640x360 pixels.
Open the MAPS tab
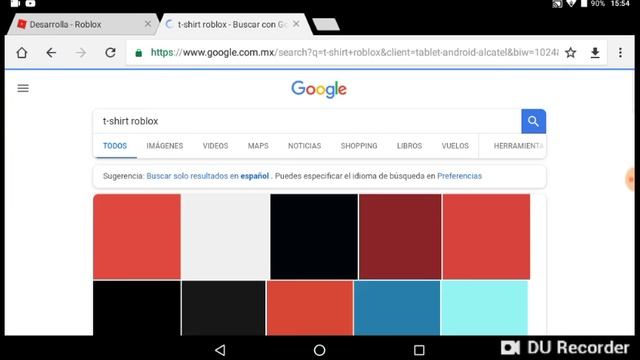pyautogui.click(x=258, y=146)
